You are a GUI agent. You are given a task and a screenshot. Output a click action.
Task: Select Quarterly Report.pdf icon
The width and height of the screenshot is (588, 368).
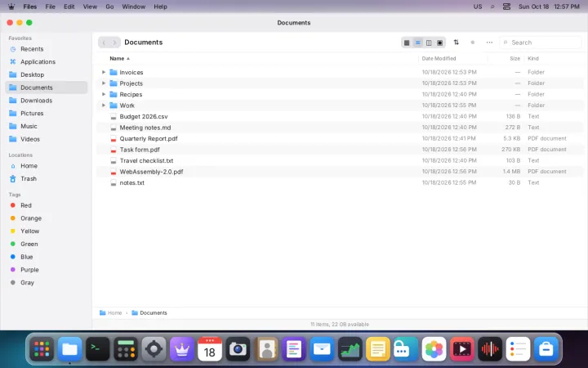tap(114, 138)
